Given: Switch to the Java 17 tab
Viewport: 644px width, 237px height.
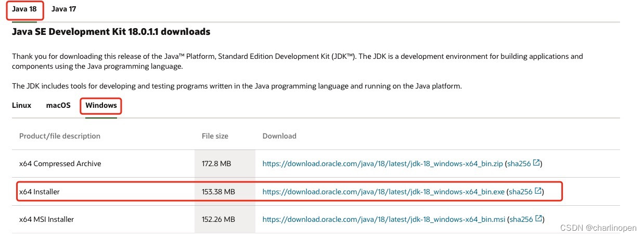Looking at the screenshot, I should pos(64,9).
